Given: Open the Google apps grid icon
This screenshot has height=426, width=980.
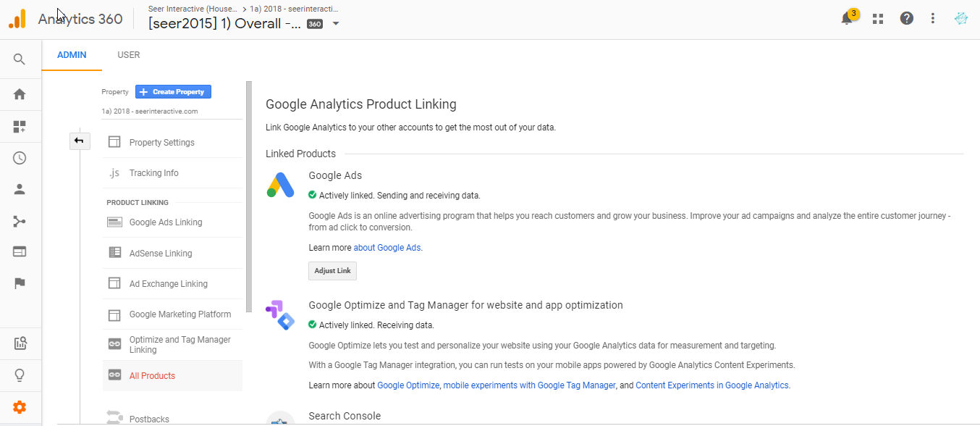Looking at the screenshot, I should (x=878, y=19).
